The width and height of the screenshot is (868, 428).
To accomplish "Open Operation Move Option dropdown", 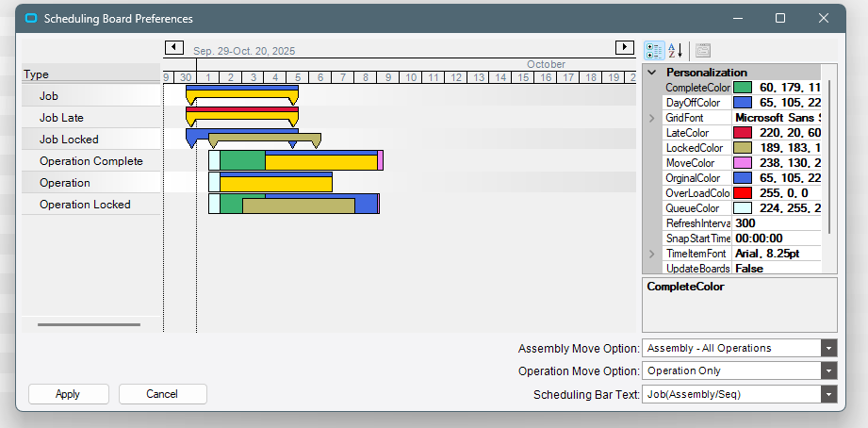I will [x=828, y=371].
